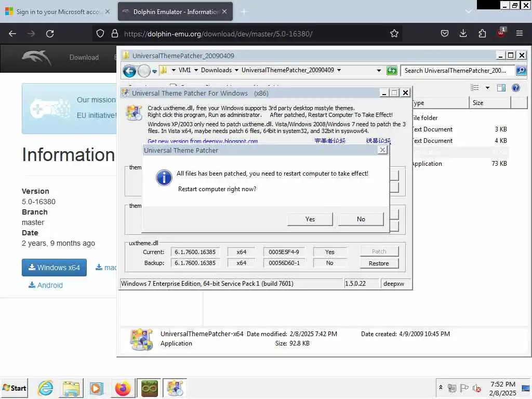Click the Search UniversalThemePatcher input field
Image resolution: width=532 pixels, height=399 pixels.
click(458, 71)
